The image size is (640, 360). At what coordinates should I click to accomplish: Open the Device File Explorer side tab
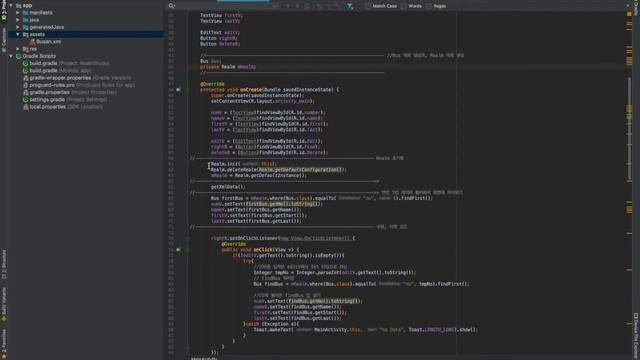tap(636, 336)
